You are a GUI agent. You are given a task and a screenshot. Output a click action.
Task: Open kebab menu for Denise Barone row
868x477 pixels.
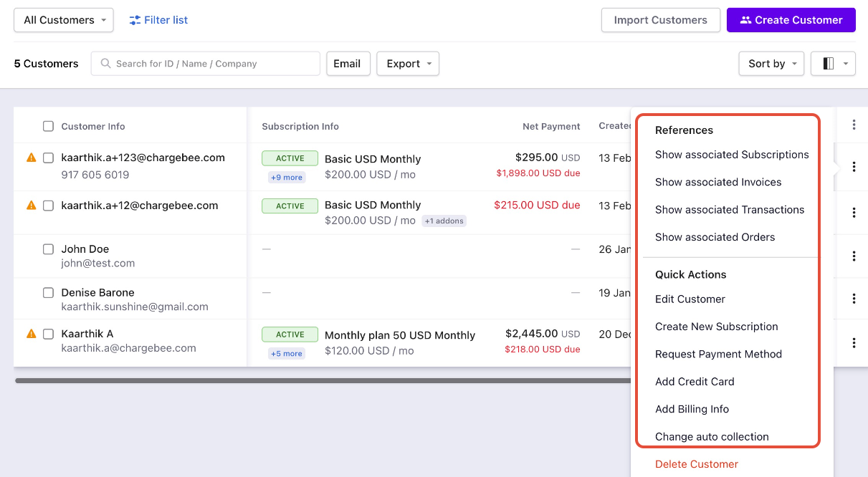[x=854, y=299]
